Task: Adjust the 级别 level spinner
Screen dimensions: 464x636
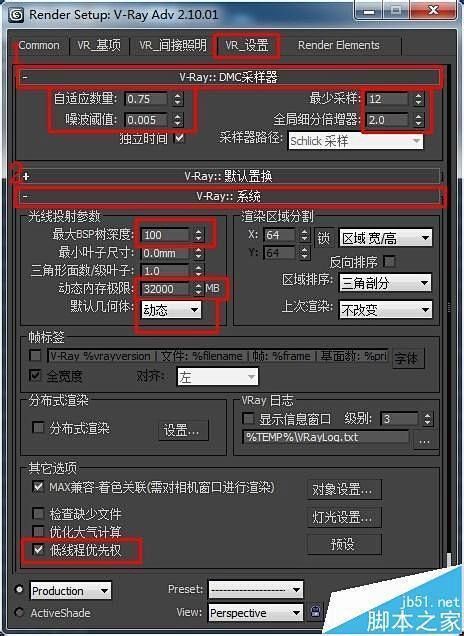Action: point(428,419)
